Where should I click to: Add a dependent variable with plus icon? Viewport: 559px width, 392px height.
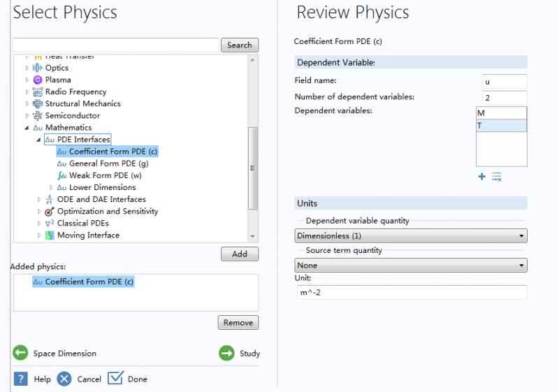click(x=481, y=177)
